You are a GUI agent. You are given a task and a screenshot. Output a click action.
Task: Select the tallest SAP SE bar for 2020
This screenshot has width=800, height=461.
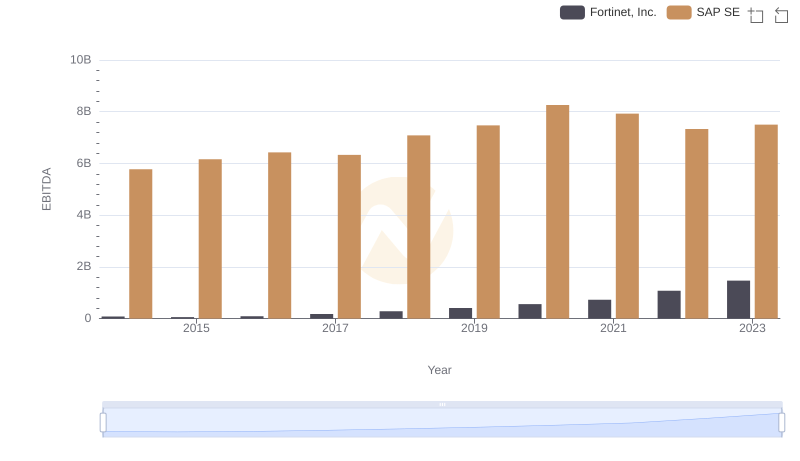click(x=558, y=212)
